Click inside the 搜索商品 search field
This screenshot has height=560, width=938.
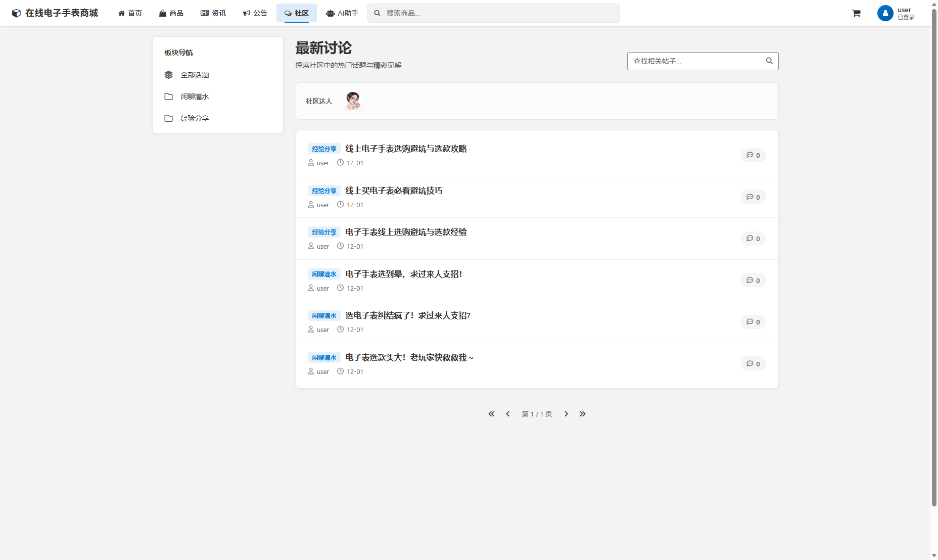(x=494, y=13)
